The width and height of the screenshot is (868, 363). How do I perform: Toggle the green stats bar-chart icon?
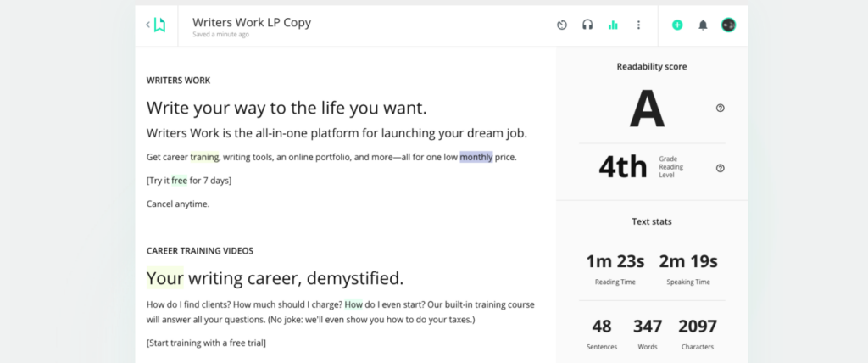613,25
